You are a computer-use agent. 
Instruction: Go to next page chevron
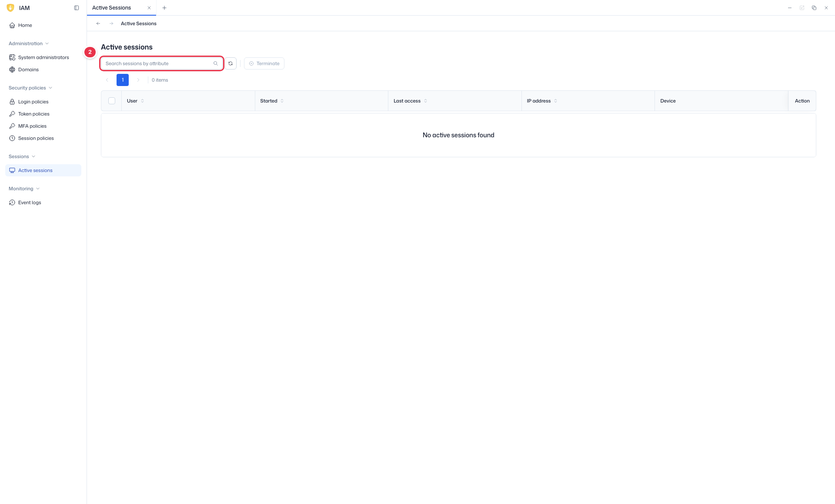point(138,80)
